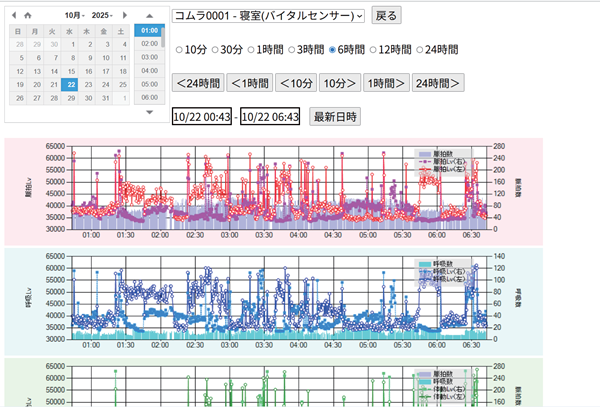Open the 10月 month selector
This screenshot has height=407, width=600.
pyautogui.click(x=74, y=16)
